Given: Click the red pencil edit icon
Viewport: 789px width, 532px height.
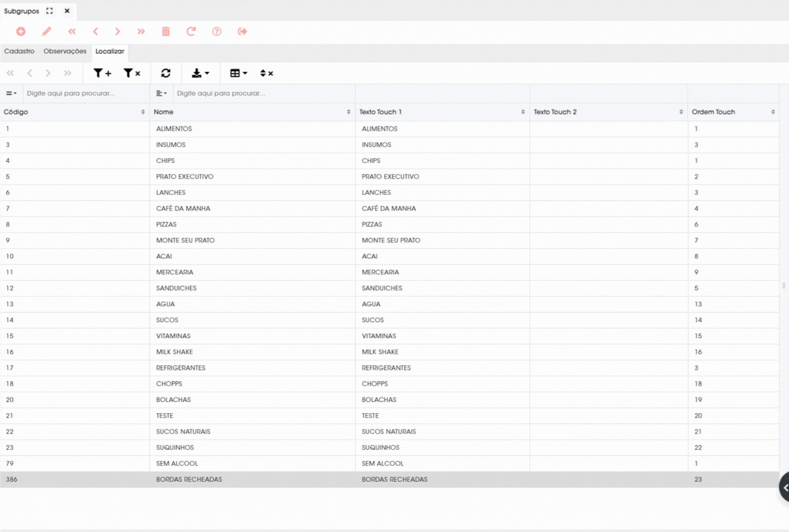Looking at the screenshot, I should coord(46,31).
